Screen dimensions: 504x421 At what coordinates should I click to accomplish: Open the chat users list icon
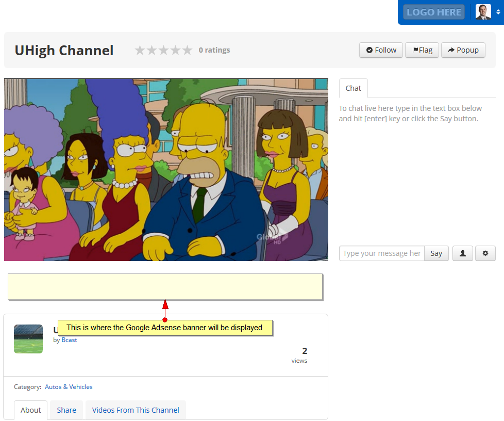[x=463, y=253]
